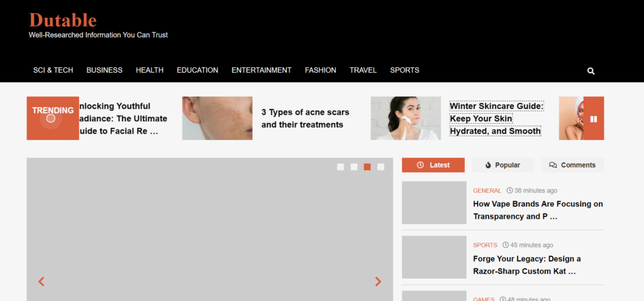
Task: Click GAMES category tag
Action: (484, 299)
